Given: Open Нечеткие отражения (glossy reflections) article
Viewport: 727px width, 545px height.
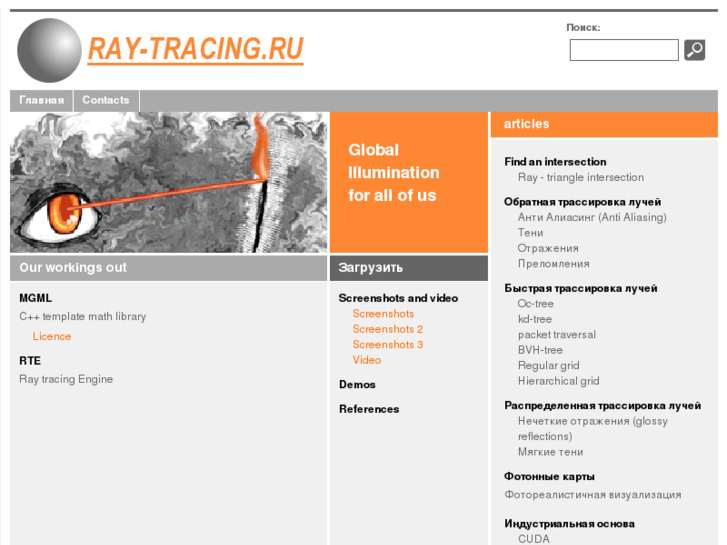Looking at the screenshot, I should 593,429.
